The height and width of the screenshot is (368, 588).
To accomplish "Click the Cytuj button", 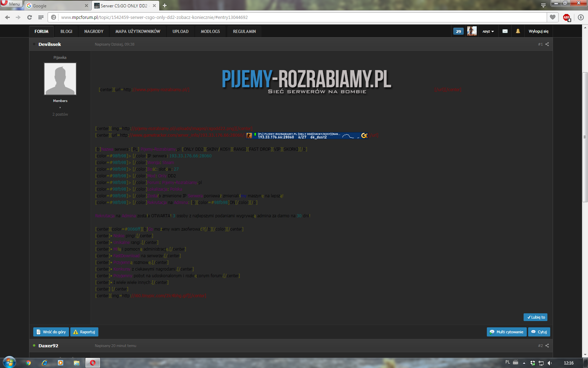I will [539, 332].
